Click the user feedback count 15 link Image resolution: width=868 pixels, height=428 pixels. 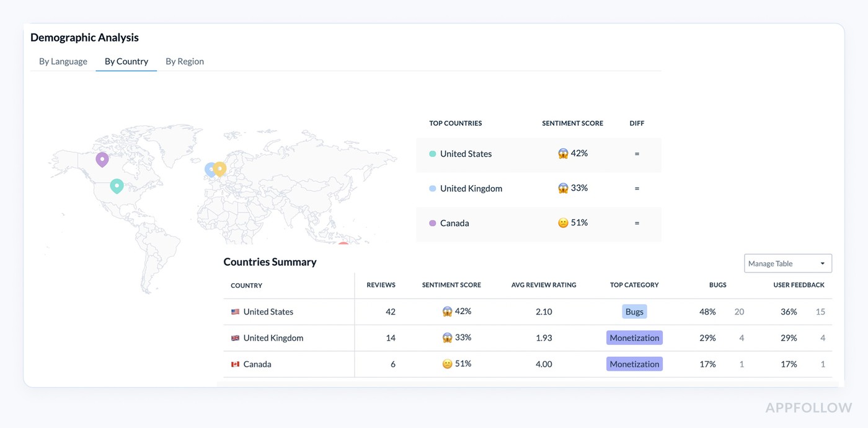(x=820, y=312)
